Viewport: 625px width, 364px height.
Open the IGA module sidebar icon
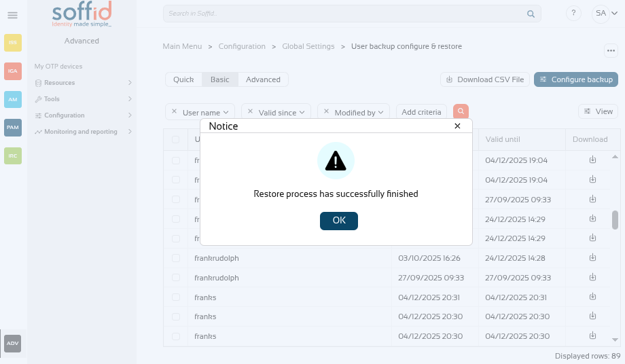point(13,71)
